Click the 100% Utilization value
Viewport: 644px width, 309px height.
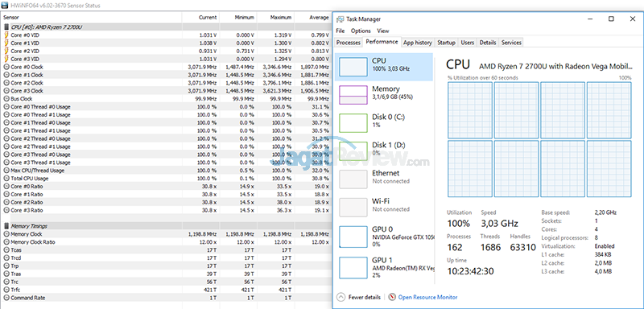point(458,224)
